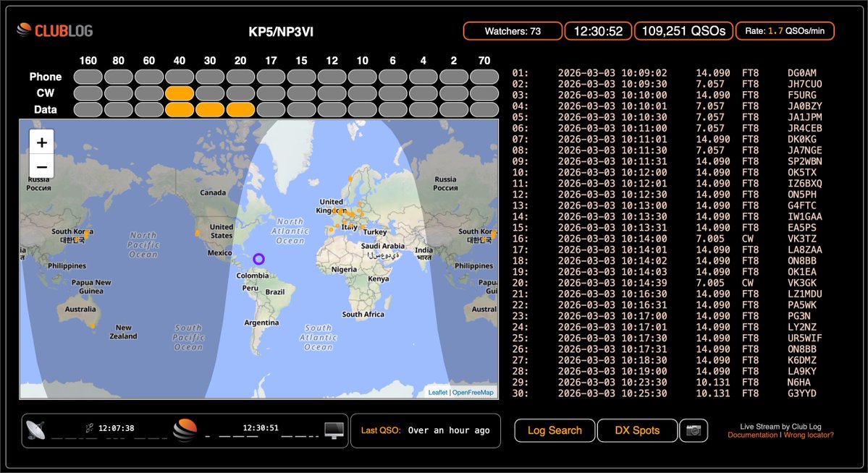
Task: Click the KP5/NP3VI callsign title
Action: pos(281,32)
